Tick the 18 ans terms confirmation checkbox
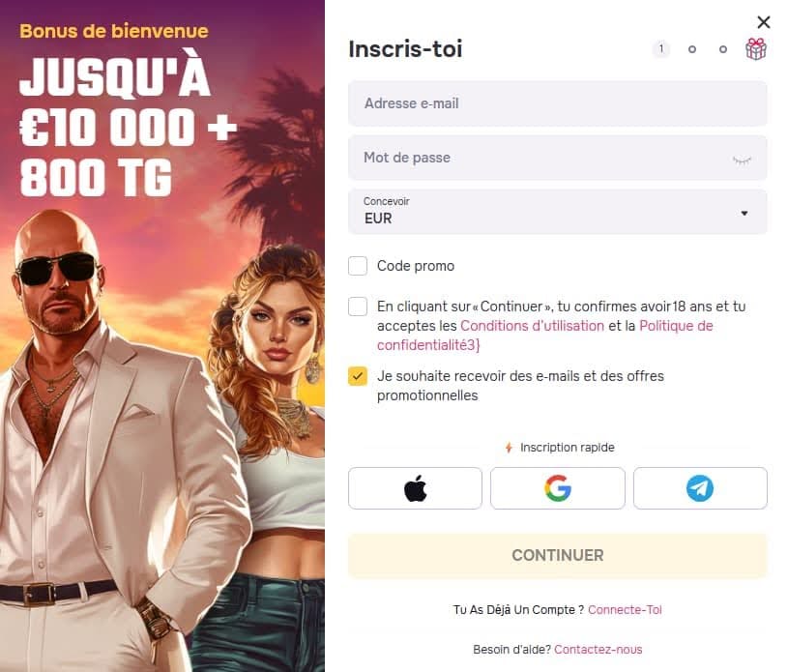The image size is (788, 672). click(358, 307)
